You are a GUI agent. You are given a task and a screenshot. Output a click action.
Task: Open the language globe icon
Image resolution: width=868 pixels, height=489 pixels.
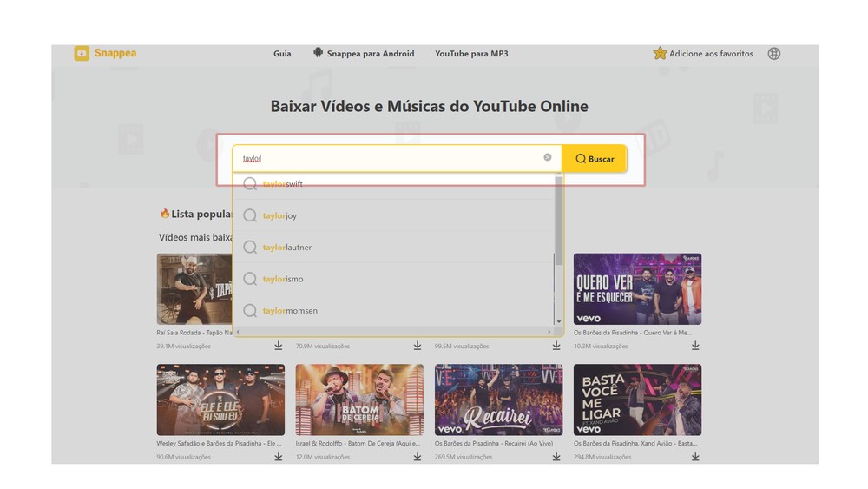pos(773,54)
